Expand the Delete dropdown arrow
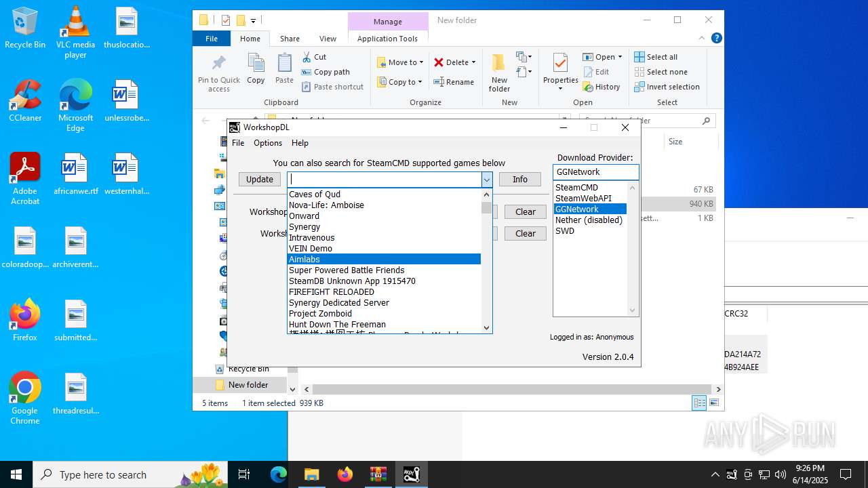868x488 pixels. (473, 62)
